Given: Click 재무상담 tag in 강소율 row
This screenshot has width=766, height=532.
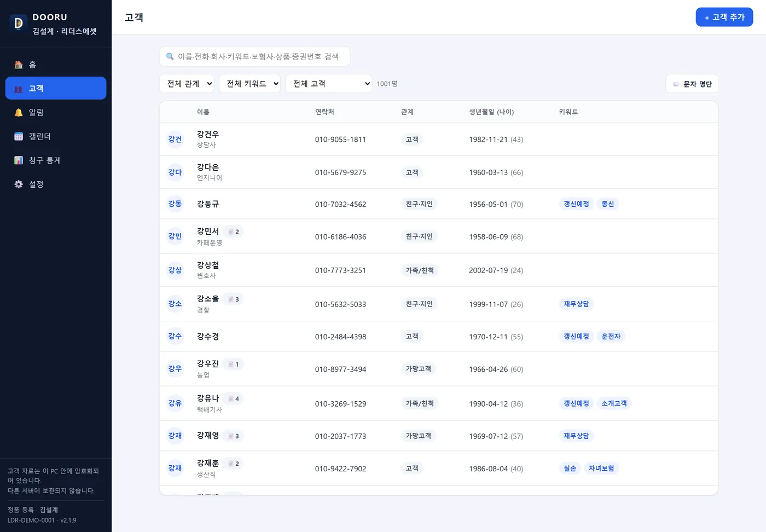Looking at the screenshot, I should point(577,304).
